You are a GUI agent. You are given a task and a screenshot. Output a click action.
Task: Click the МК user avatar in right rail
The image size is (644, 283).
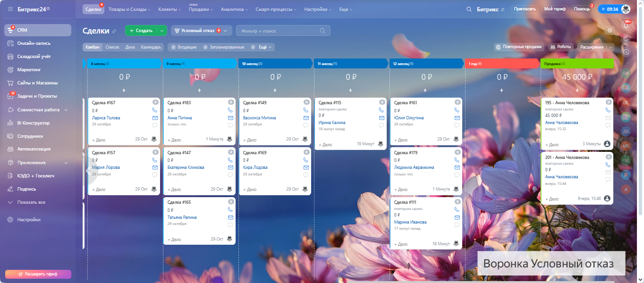pos(626,146)
